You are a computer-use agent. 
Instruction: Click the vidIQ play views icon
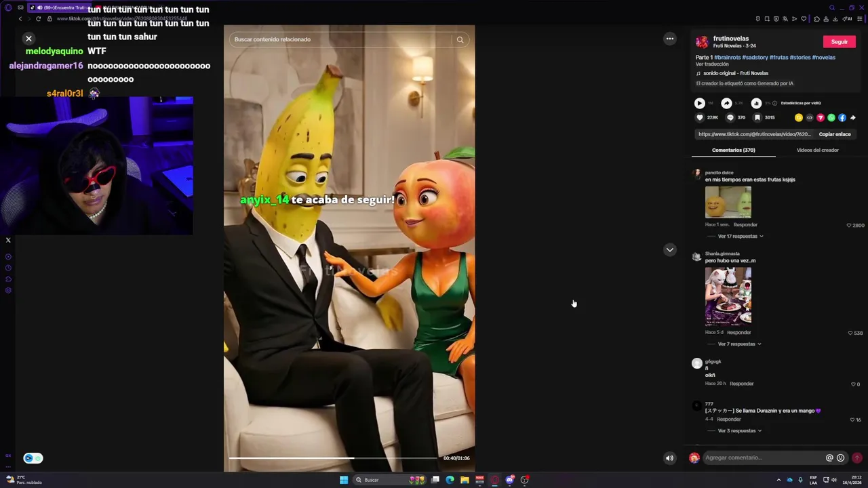pos(699,103)
